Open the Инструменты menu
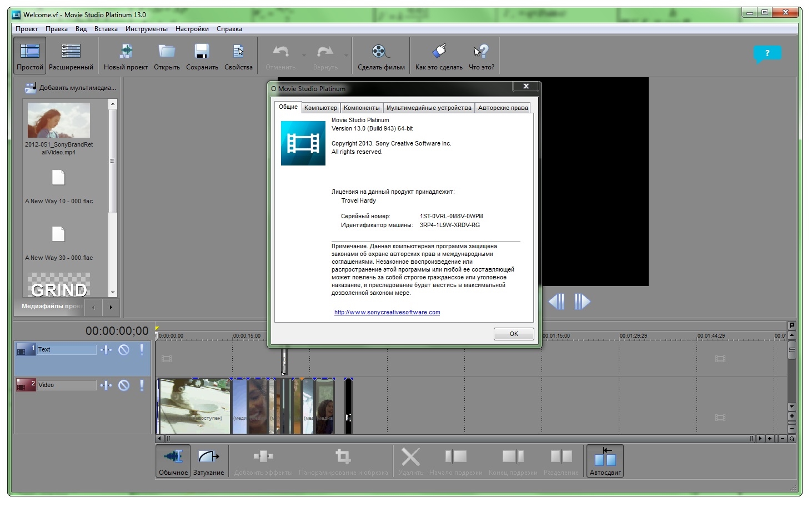This screenshot has height=507, width=812. (147, 29)
